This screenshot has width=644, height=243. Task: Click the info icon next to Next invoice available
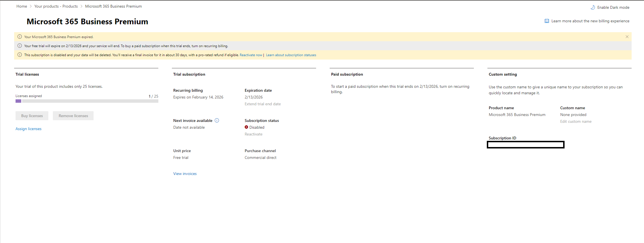pyautogui.click(x=217, y=121)
